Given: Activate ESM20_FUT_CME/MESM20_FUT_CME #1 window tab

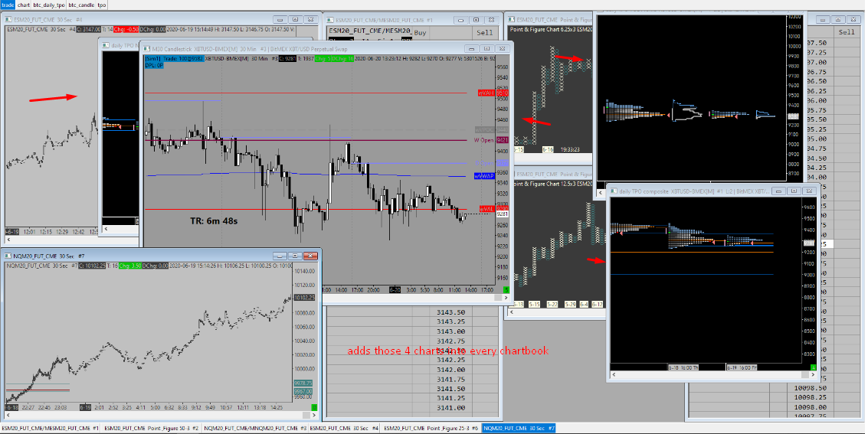Looking at the screenshot, I should (x=51, y=429).
